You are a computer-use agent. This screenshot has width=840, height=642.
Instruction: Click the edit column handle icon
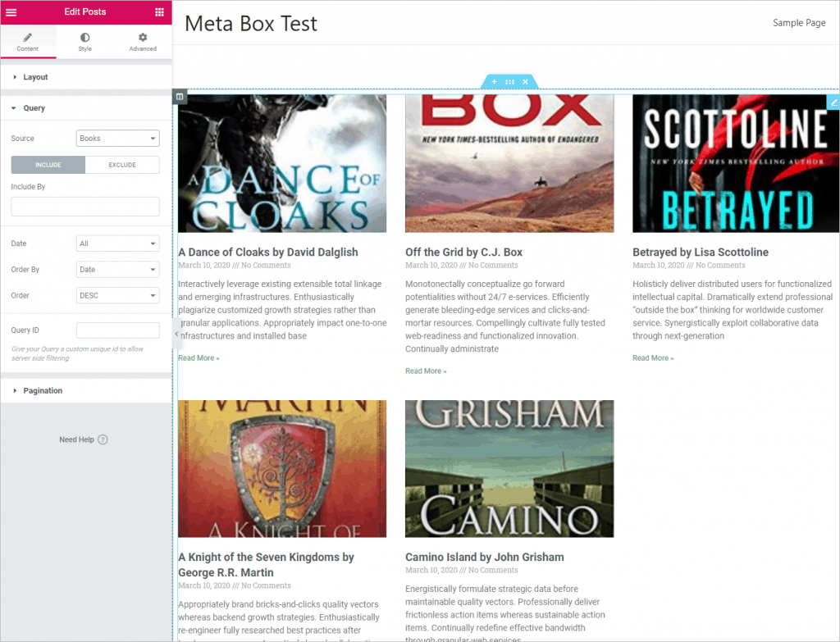coord(180,97)
